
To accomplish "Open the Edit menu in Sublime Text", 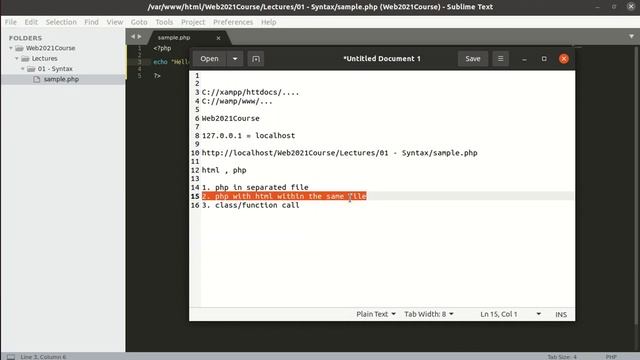I will [31, 22].
